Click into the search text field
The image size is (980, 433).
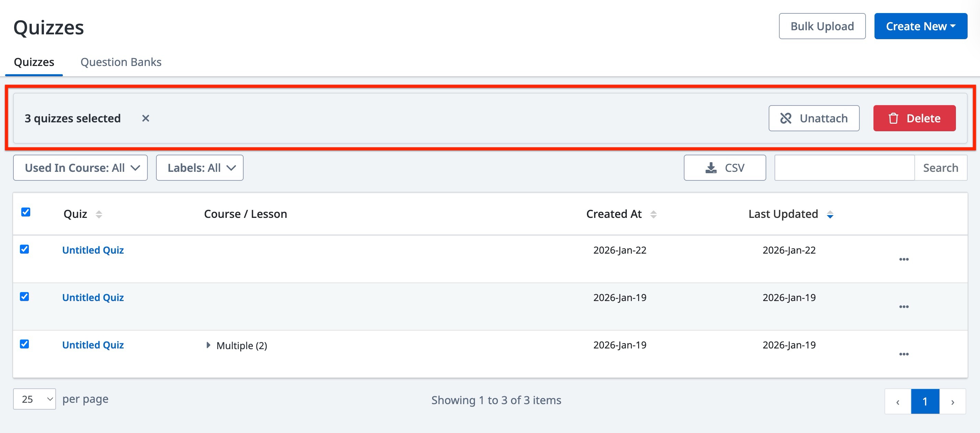[844, 168]
